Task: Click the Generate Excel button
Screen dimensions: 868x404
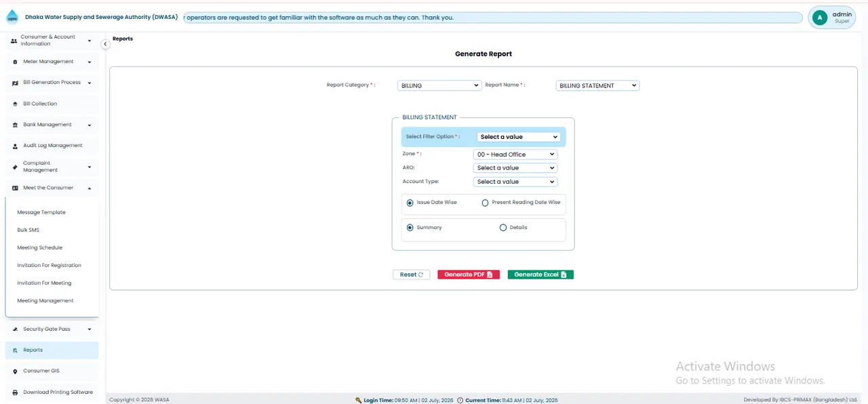Action: 540,275
